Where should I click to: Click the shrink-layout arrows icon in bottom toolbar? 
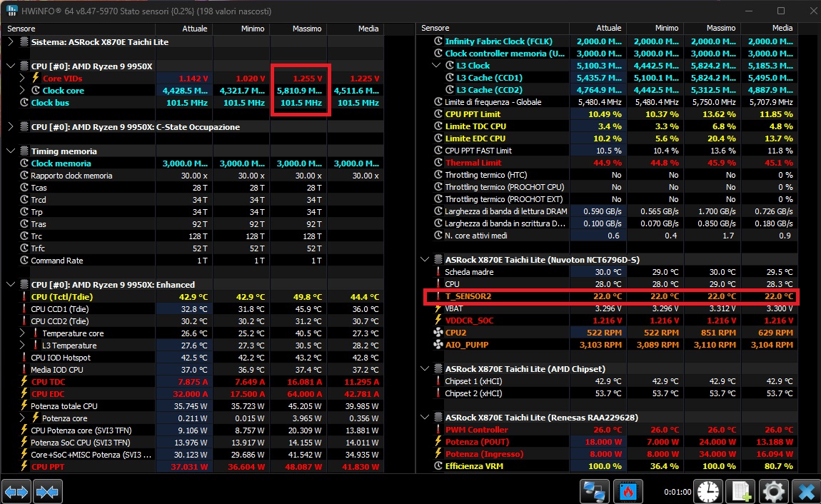[x=47, y=492]
